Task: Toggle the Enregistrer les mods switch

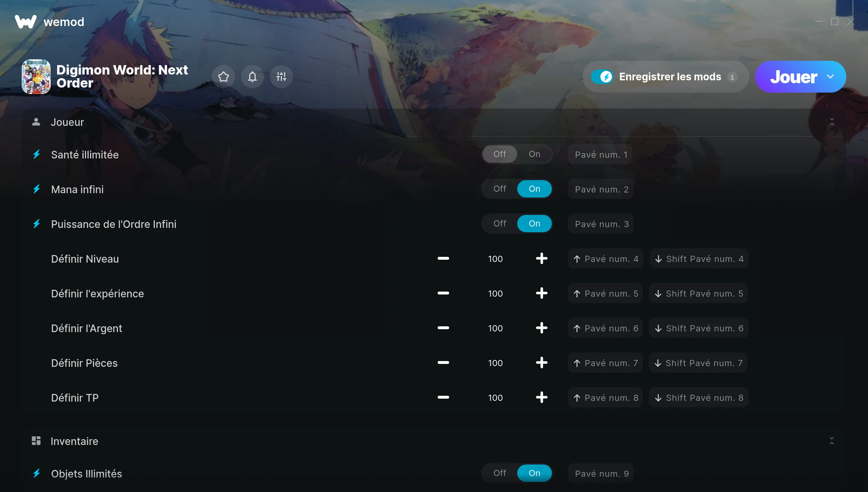Action: 602,77
